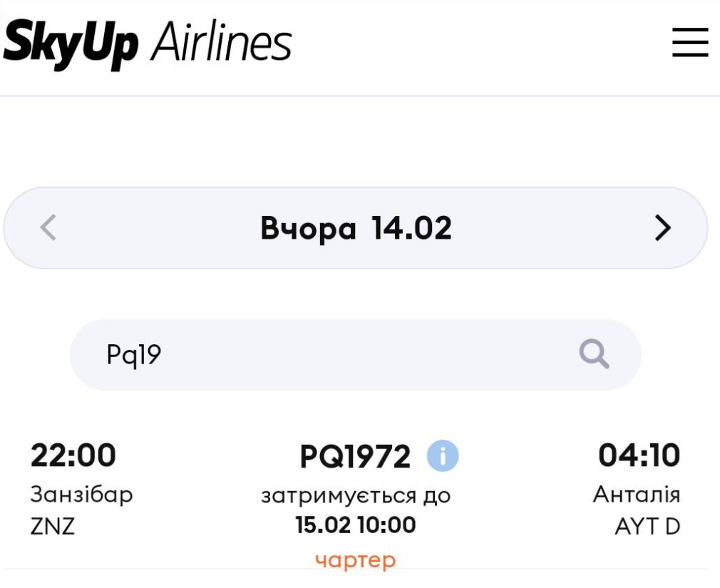This screenshot has width=720, height=588.
Task: Open the hamburger menu
Action: pyautogui.click(x=690, y=42)
